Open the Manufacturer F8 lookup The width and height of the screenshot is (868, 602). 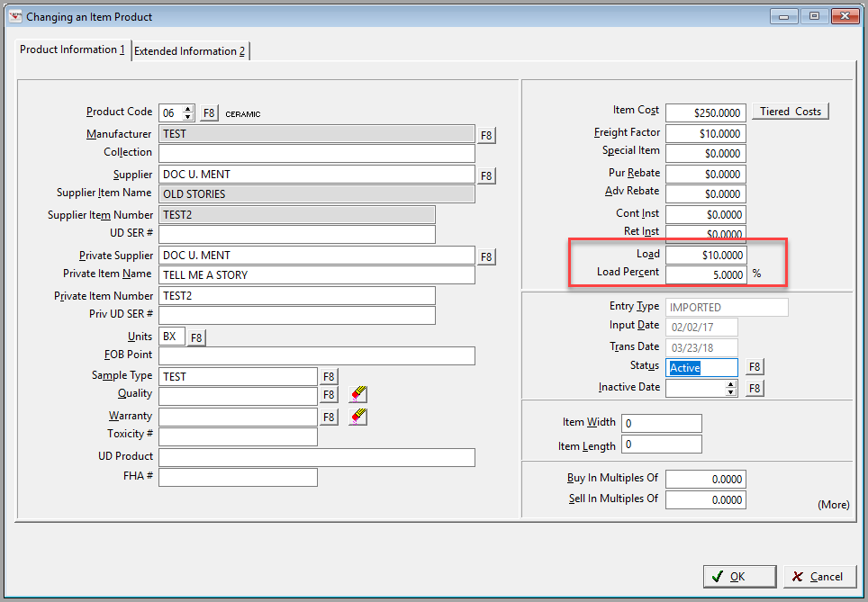[486, 134]
